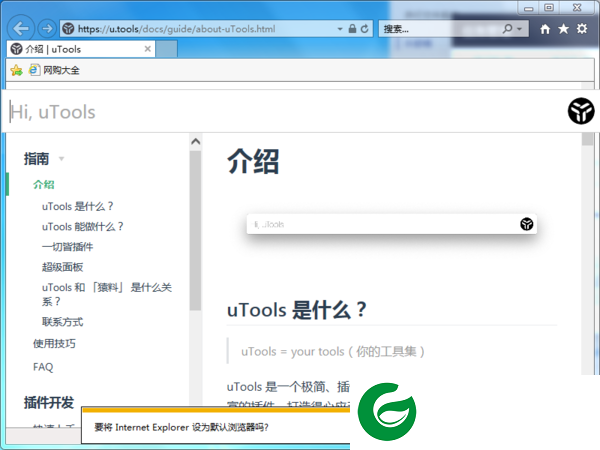Click the IE Forward arrow button

coord(47,28)
